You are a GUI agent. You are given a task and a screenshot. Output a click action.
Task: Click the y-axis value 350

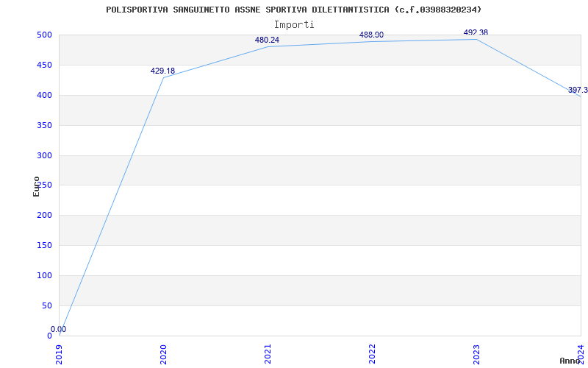(x=44, y=125)
